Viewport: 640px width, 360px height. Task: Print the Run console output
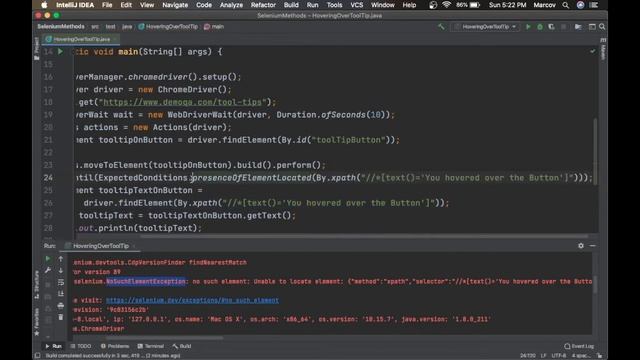(61, 305)
